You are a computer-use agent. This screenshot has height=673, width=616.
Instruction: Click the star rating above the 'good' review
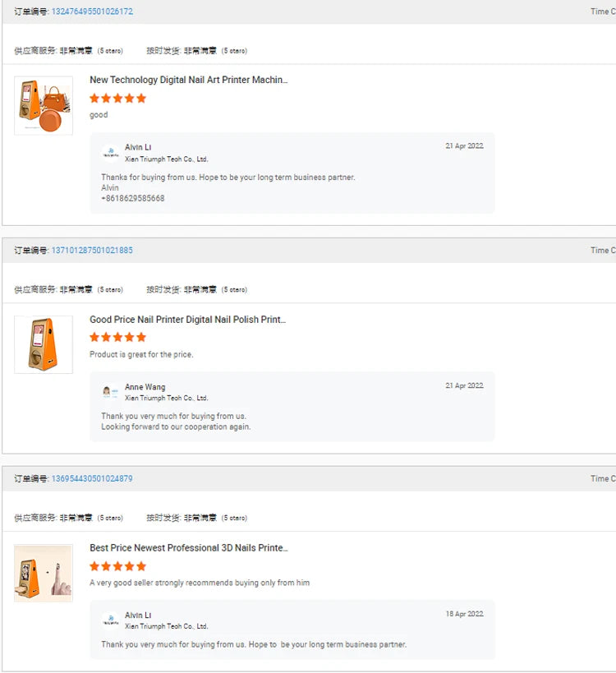tap(117, 99)
